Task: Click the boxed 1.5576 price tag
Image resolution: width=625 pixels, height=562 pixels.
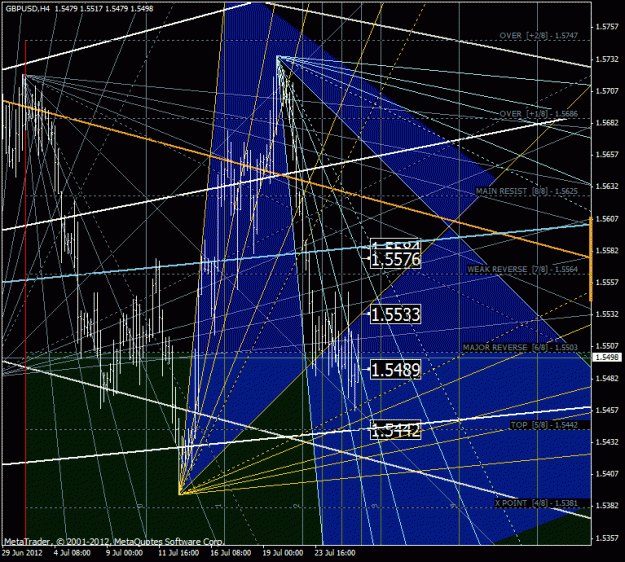Action: click(x=395, y=260)
